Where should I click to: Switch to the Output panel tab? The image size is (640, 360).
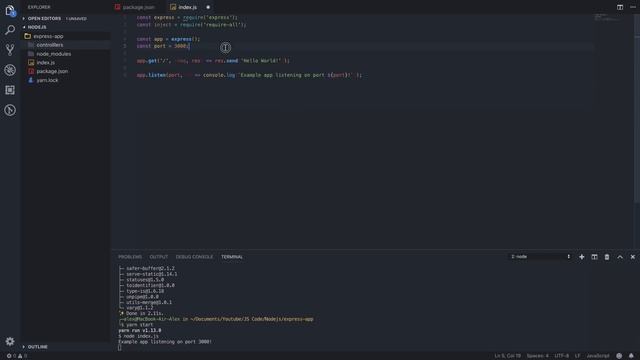pos(159,257)
